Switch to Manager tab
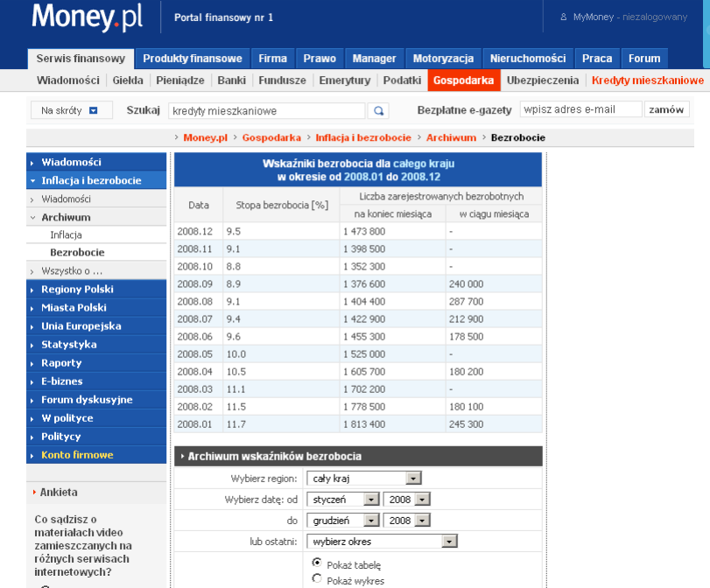710x588 pixels. click(x=374, y=59)
